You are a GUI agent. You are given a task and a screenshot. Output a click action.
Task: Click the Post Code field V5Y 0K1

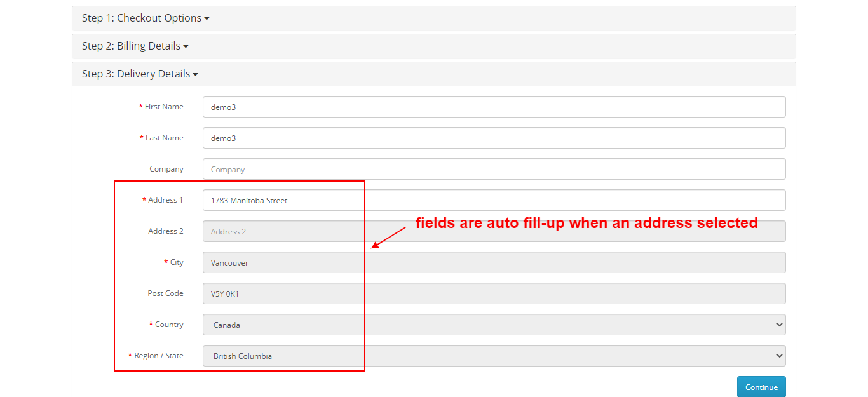tap(494, 293)
